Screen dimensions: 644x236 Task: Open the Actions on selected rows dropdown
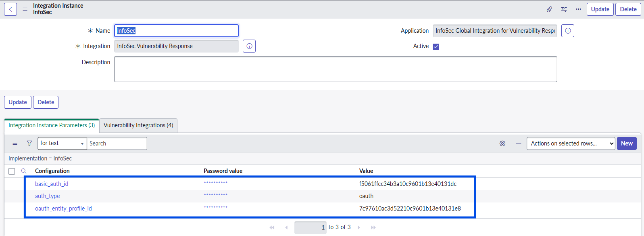click(x=571, y=143)
